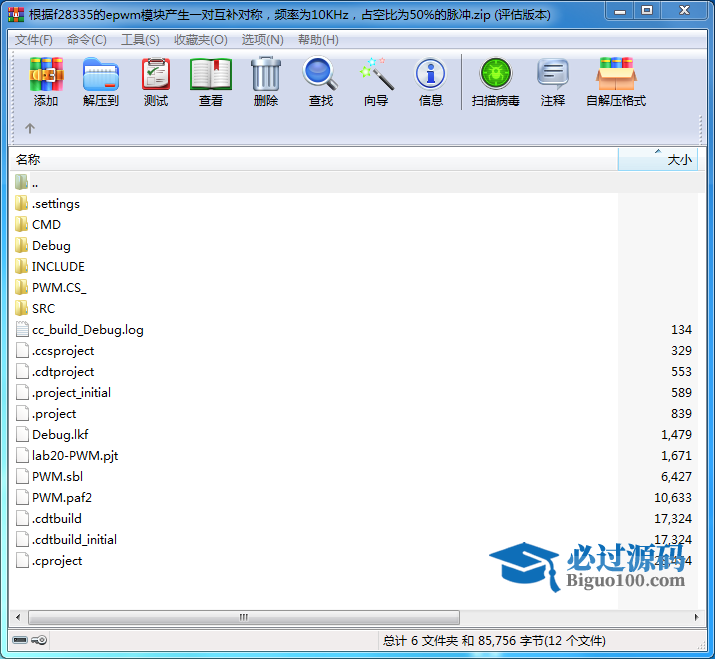This screenshot has width=715, height=659.
Task: Select the lab20-PWM.pjt file
Action: tap(75, 456)
